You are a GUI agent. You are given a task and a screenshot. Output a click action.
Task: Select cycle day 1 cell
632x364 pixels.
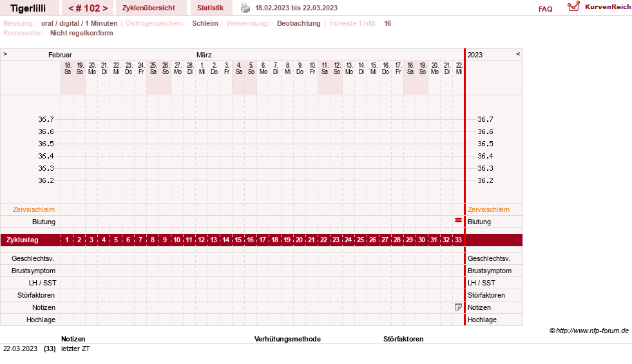[67, 240]
